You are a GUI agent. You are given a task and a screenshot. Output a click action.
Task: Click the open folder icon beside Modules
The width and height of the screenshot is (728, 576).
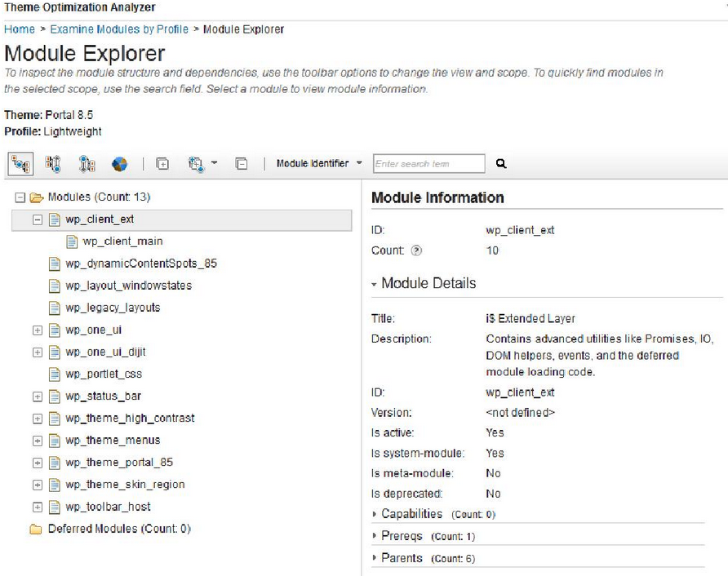37,197
